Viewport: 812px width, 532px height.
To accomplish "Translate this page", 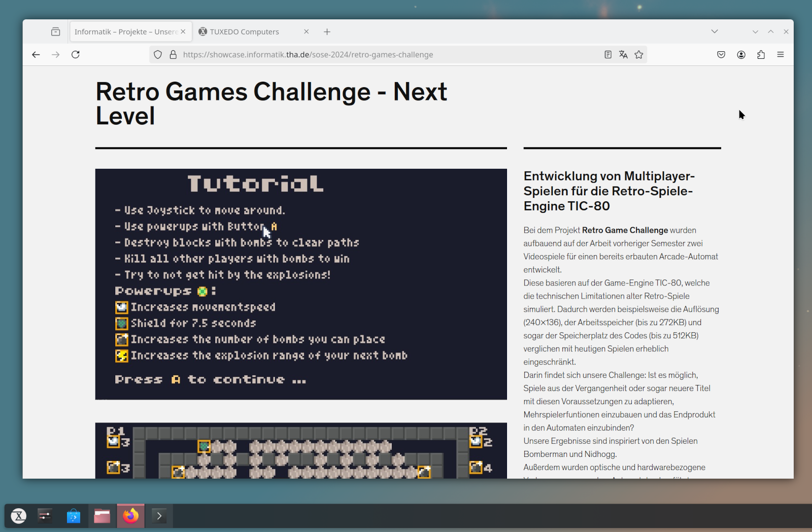I will point(623,54).
